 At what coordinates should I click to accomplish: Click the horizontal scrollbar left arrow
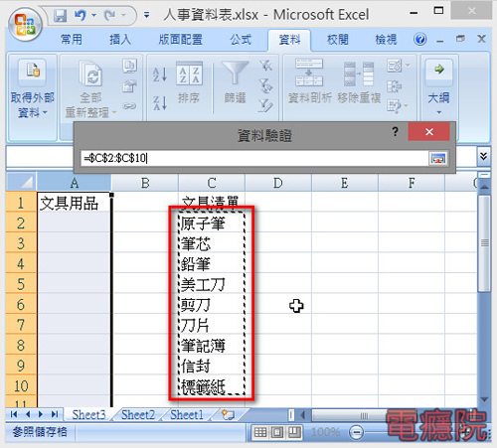coord(302,415)
